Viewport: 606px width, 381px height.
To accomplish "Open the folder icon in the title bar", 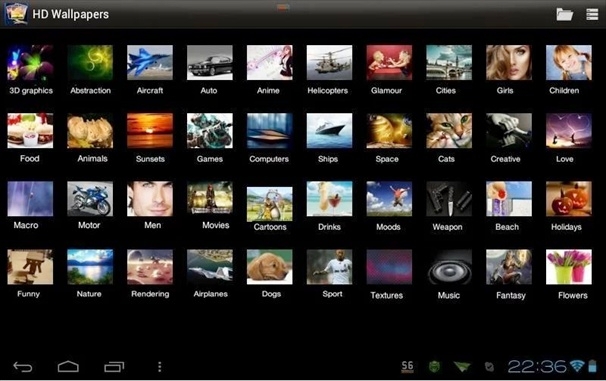I will [x=564, y=14].
